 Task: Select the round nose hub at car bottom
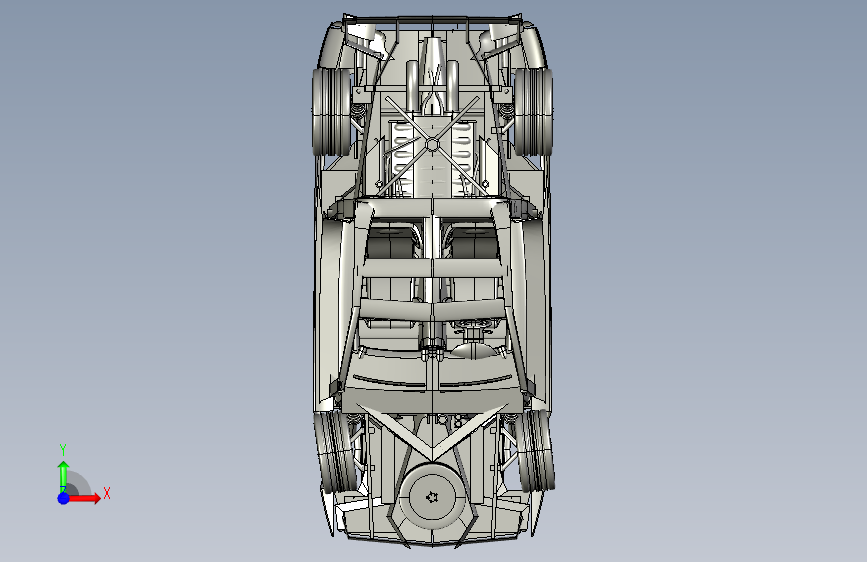coord(432,497)
